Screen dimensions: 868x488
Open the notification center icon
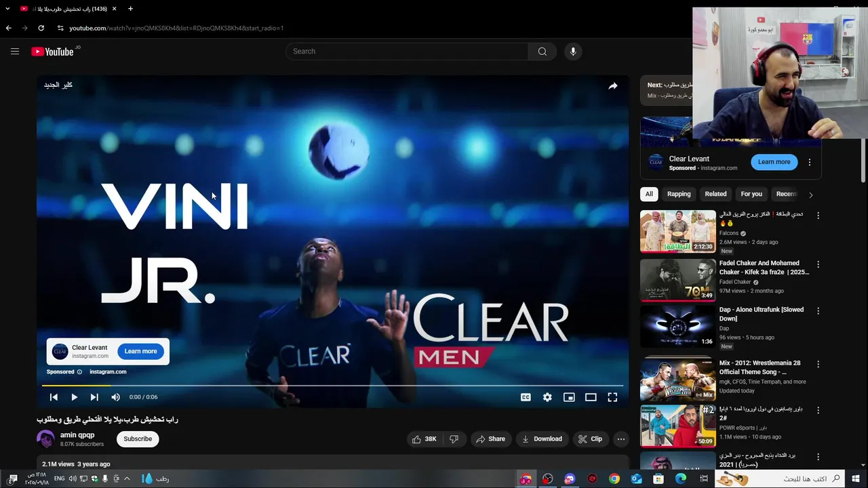[x=12, y=479]
